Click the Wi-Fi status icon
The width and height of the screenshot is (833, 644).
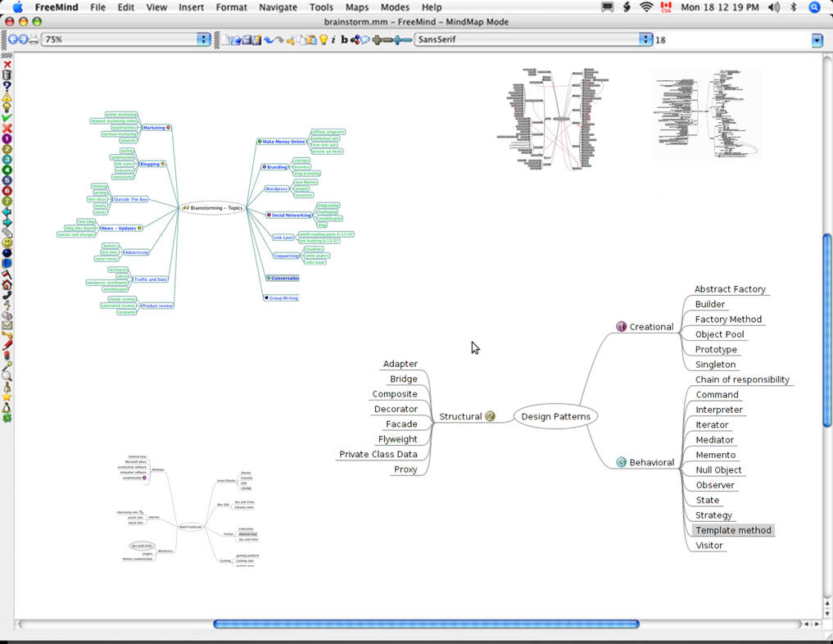(646, 7)
